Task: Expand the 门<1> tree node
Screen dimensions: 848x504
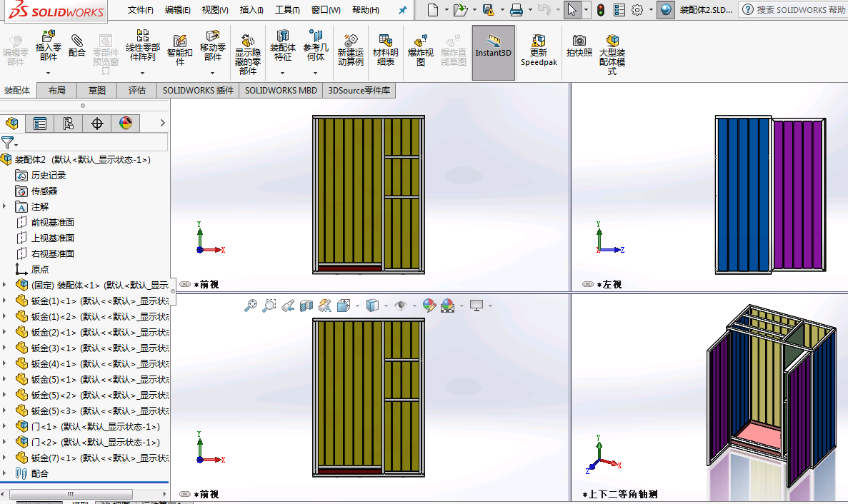Action: [x=4, y=426]
